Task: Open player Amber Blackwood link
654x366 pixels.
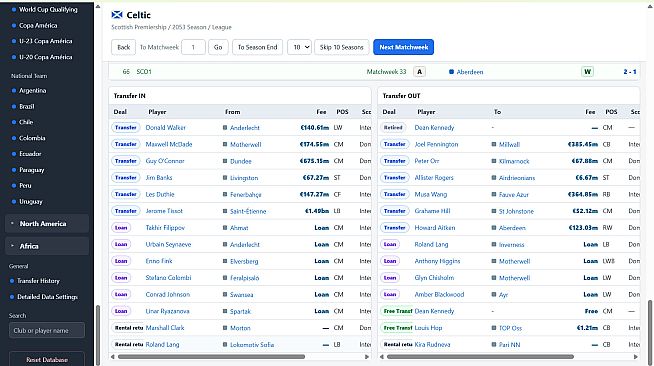Action: 439,294
